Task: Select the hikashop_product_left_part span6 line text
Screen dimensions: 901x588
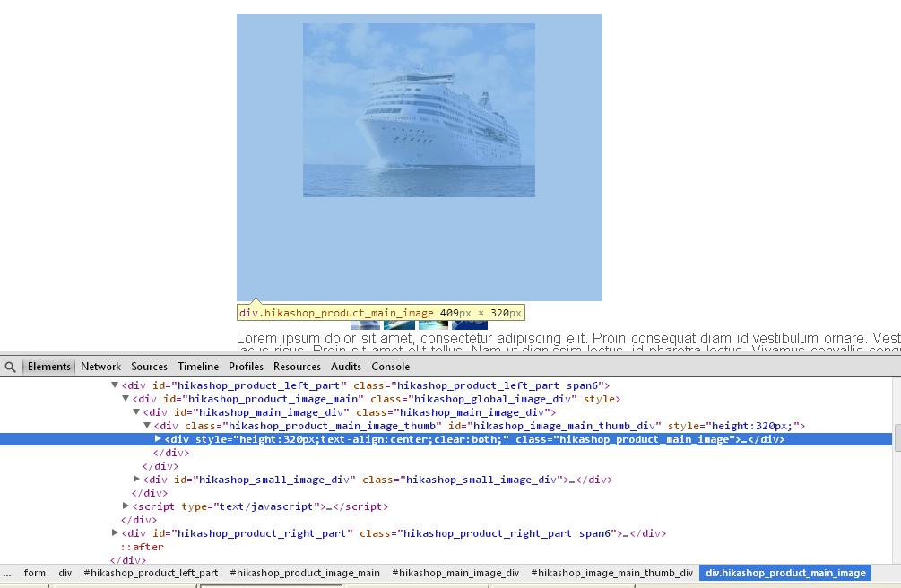Action: [x=366, y=385]
